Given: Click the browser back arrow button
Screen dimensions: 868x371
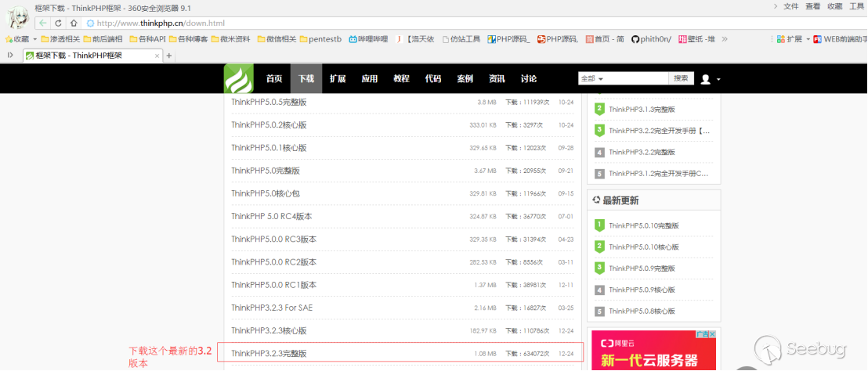Looking at the screenshot, I should pyautogui.click(x=42, y=23).
